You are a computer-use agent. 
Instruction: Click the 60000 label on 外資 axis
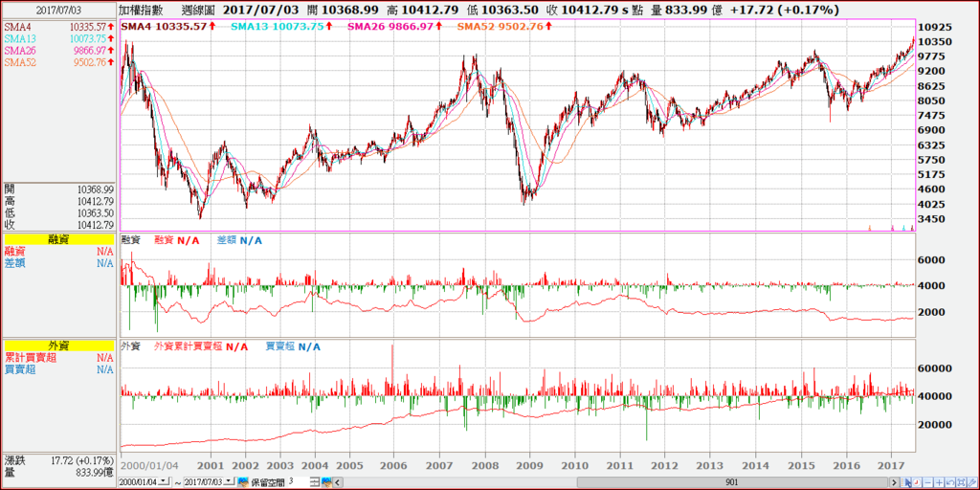point(933,368)
